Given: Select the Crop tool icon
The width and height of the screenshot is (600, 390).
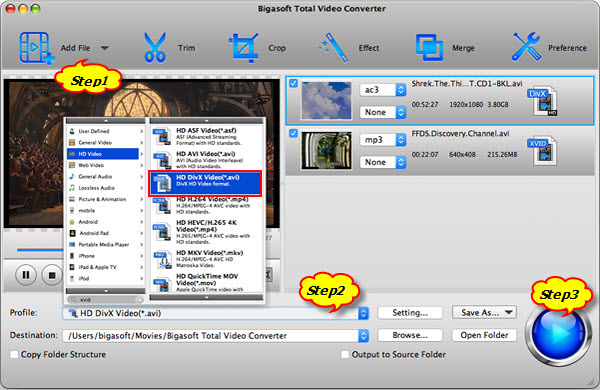Looking at the screenshot, I should click(x=243, y=48).
